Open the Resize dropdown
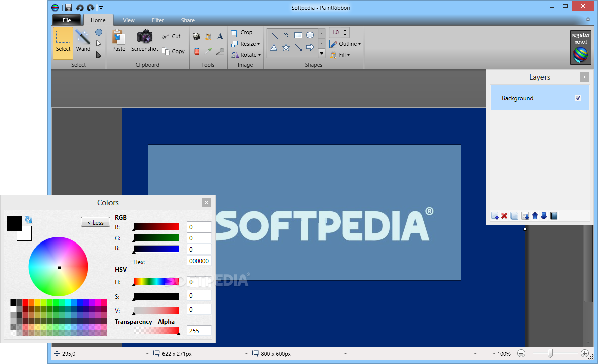The image size is (598, 364). click(x=246, y=44)
